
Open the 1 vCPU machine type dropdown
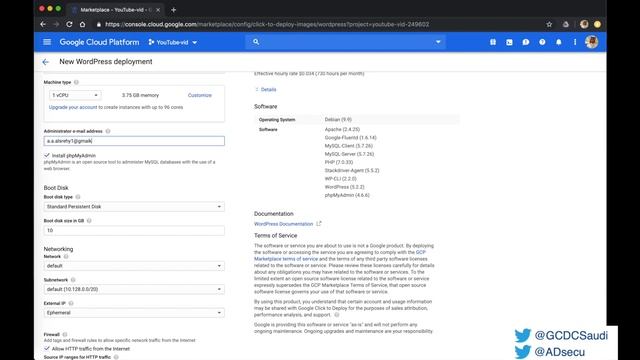(75, 95)
